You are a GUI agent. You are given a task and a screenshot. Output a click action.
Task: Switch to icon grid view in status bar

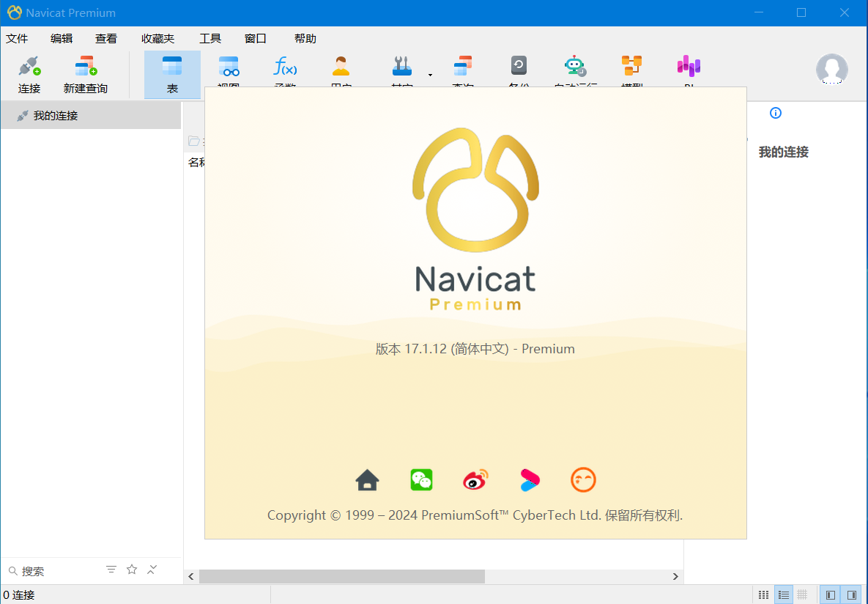click(763, 595)
